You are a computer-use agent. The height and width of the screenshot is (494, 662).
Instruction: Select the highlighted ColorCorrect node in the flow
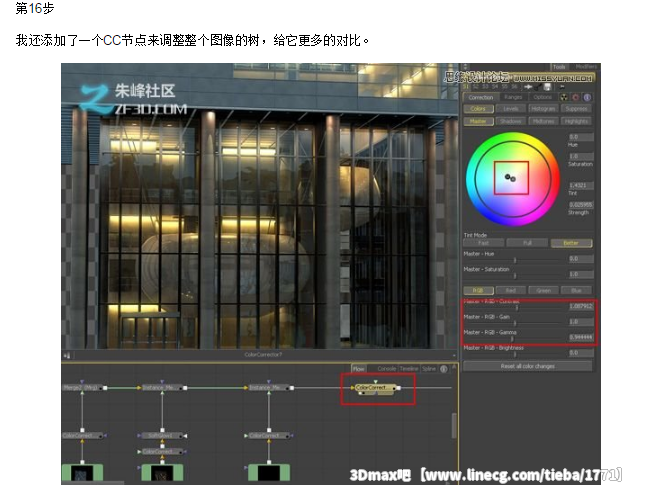376,387
